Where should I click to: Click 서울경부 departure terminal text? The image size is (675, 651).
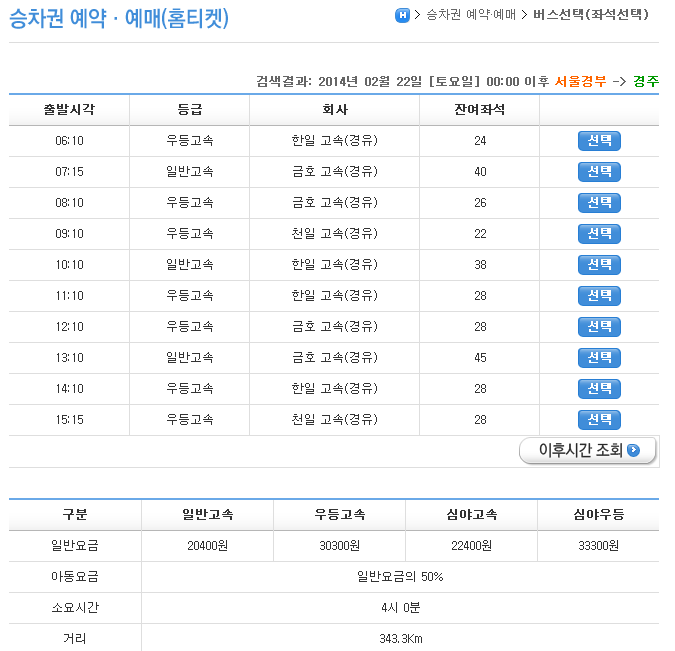click(x=580, y=81)
